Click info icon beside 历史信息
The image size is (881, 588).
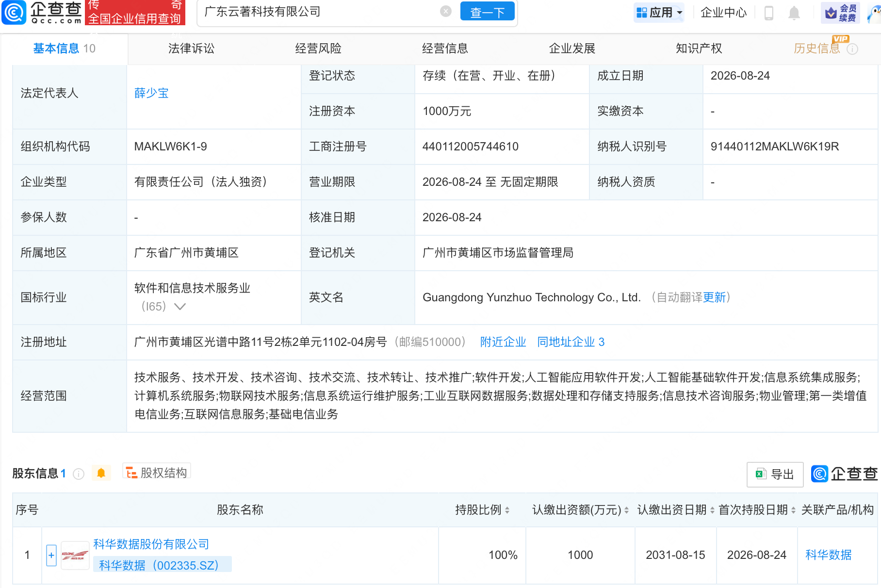[852, 49]
